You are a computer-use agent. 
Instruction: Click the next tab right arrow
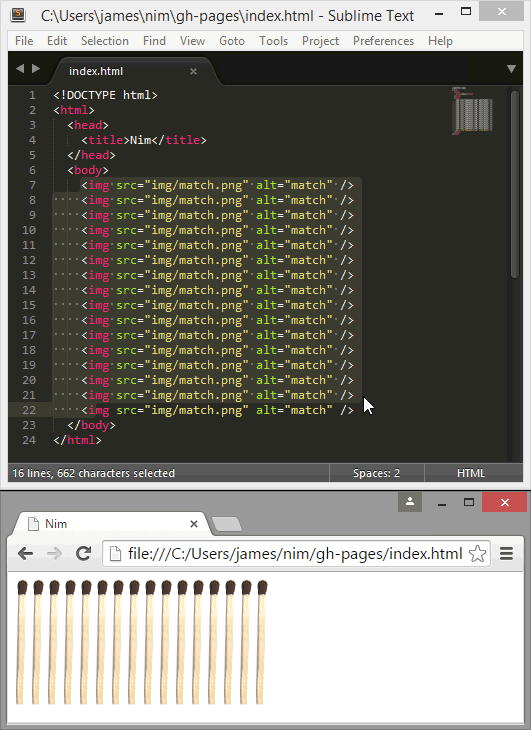(x=36, y=68)
